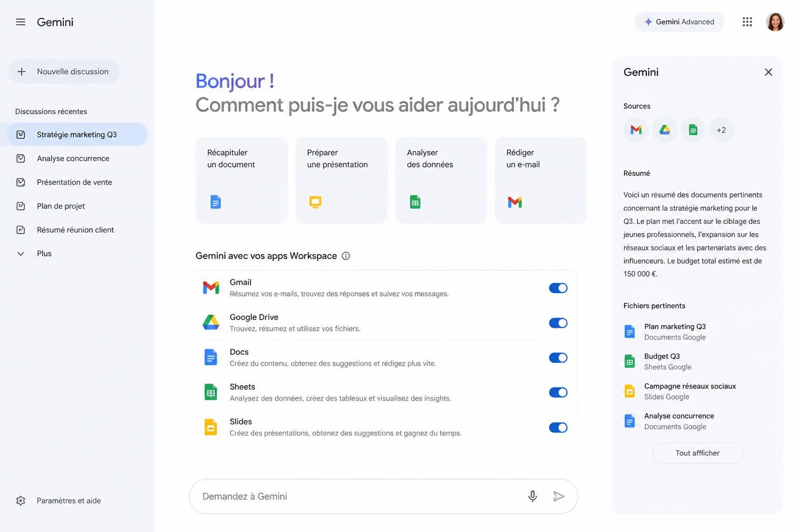Start a Nouvelle discussion

[x=63, y=72]
